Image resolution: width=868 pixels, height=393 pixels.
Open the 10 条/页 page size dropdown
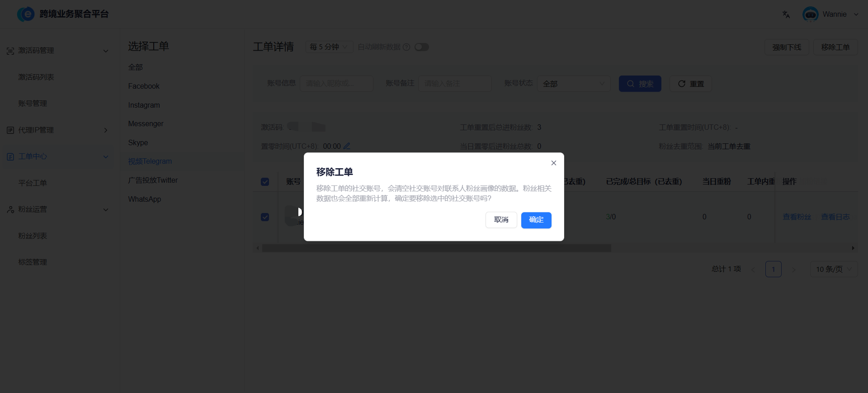click(x=834, y=269)
